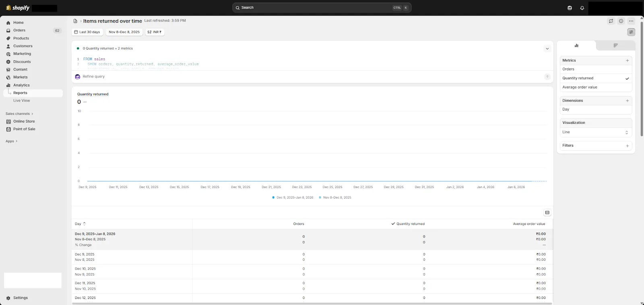
Task: Click the Dec 11, 2025 table row
Action: pos(312,286)
